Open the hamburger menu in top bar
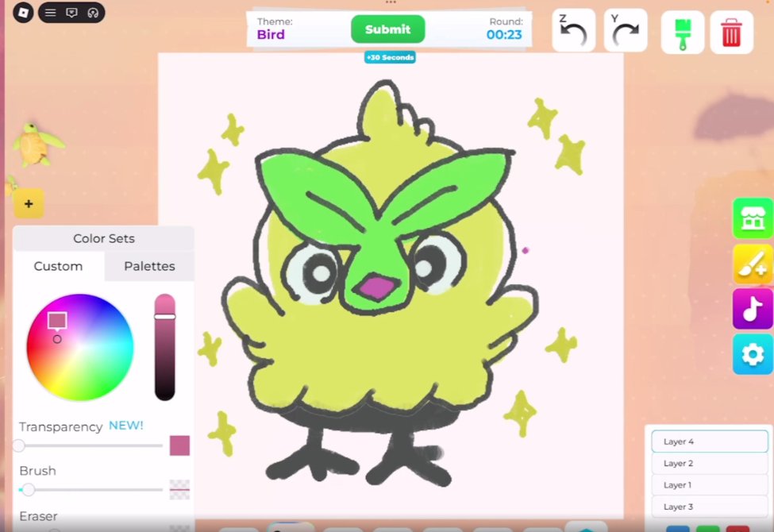 coord(50,13)
